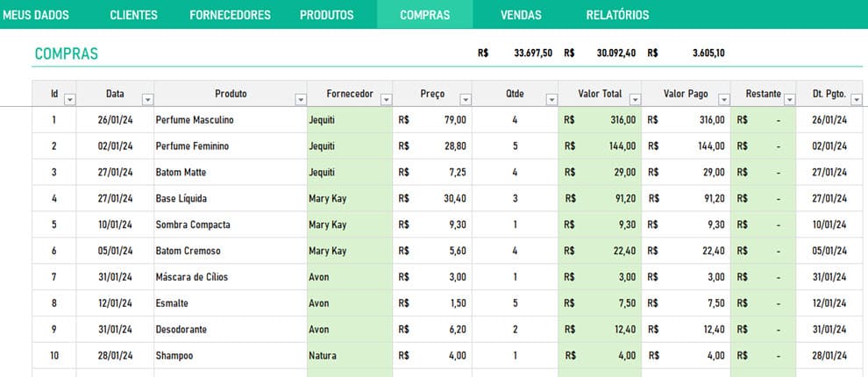
Task: Open the Fornecedores tab
Action: pos(230,15)
